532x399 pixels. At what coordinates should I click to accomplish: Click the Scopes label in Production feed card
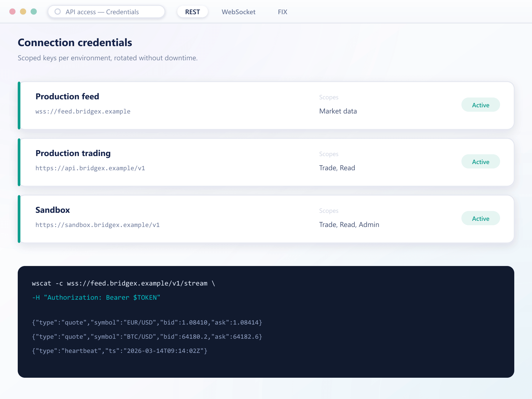[329, 97]
